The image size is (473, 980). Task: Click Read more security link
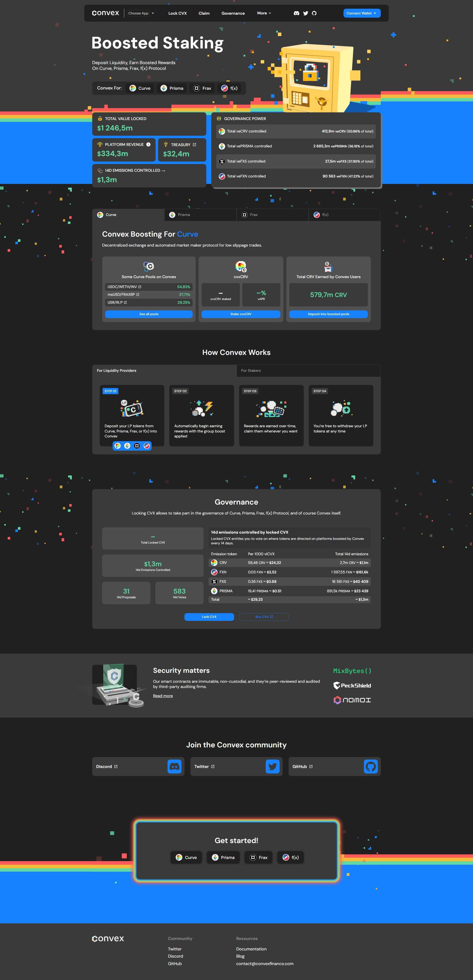163,696
